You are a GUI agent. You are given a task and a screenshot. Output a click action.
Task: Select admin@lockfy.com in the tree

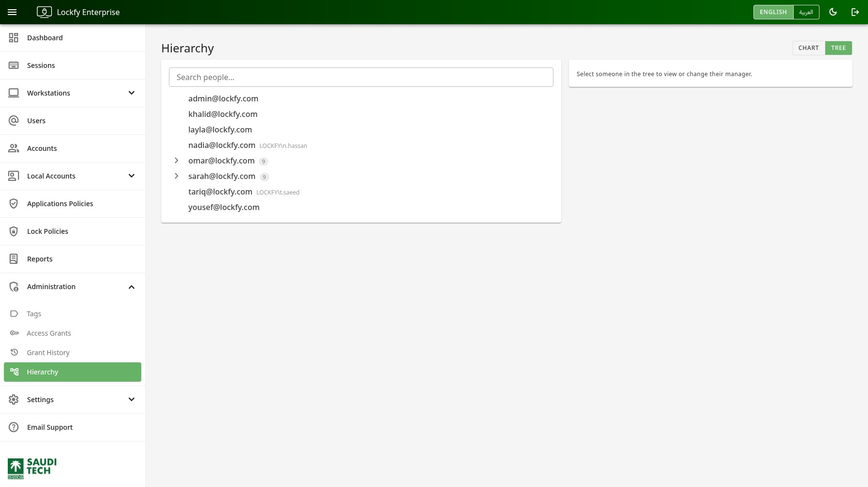tap(223, 98)
